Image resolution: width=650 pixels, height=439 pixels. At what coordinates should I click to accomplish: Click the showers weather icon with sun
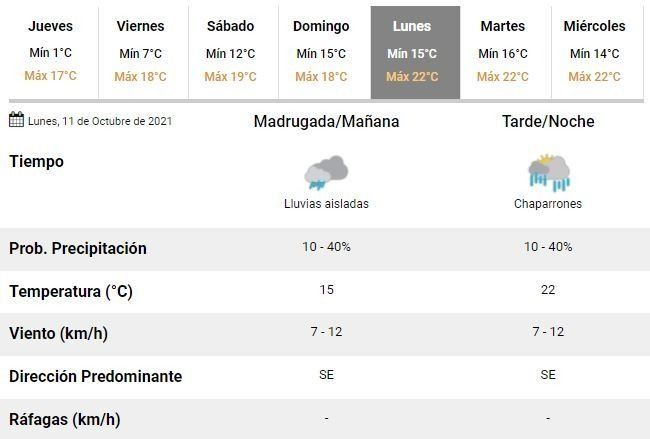(548, 172)
